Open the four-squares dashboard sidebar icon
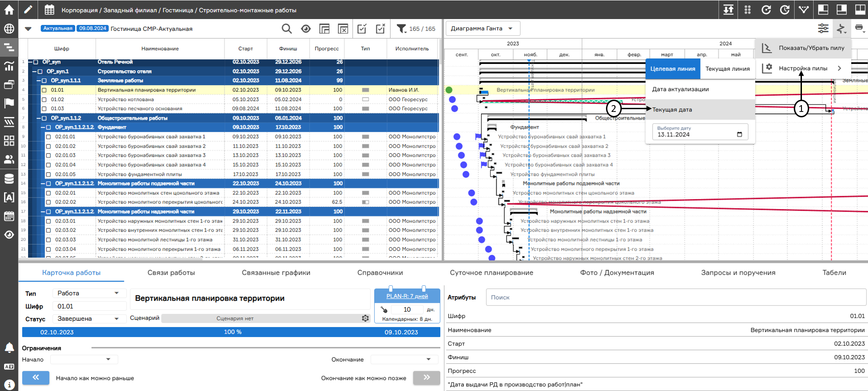The width and height of the screenshot is (868, 391). pyautogui.click(x=9, y=140)
